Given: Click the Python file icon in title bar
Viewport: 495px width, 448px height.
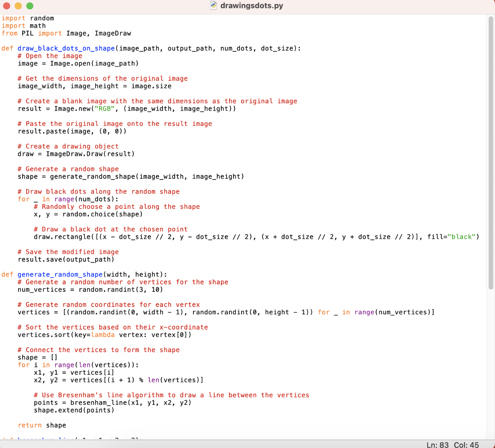Looking at the screenshot, I should pyautogui.click(x=213, y=6).
